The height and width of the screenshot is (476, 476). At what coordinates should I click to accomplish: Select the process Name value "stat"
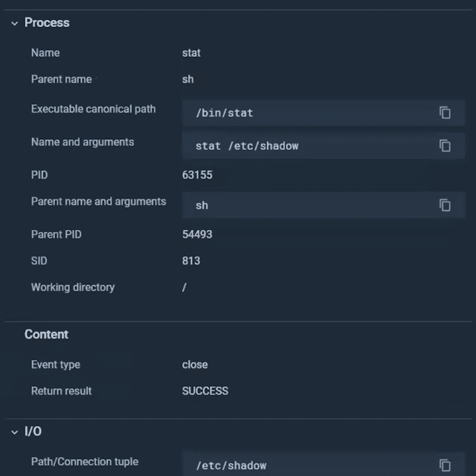tap(192, 53)
